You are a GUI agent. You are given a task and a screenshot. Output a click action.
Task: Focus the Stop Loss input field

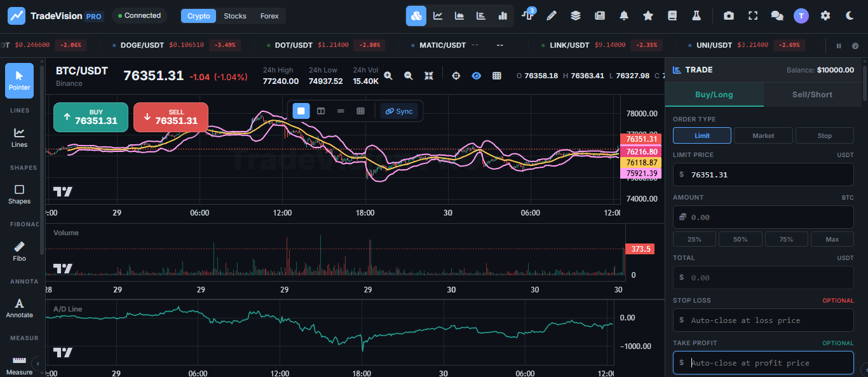point(763,320)
